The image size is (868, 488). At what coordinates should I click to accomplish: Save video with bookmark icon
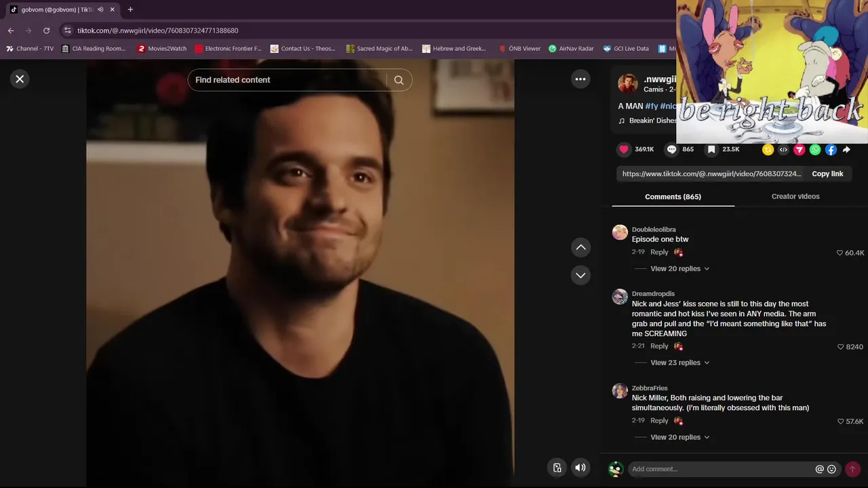[x=711, y=150]
